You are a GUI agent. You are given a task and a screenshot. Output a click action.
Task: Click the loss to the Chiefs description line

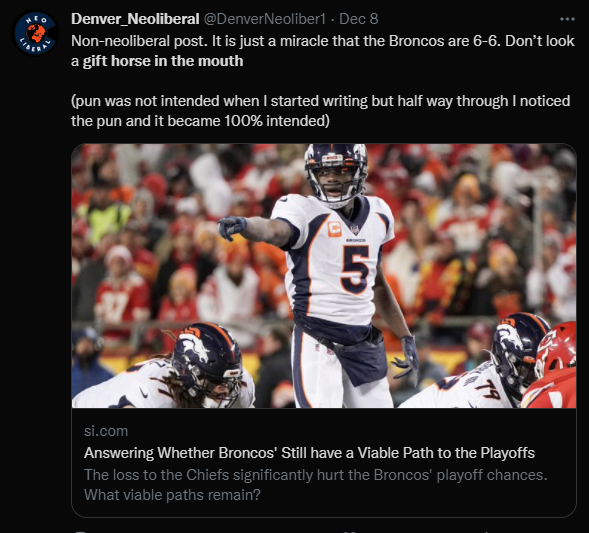tap(316, 475)
